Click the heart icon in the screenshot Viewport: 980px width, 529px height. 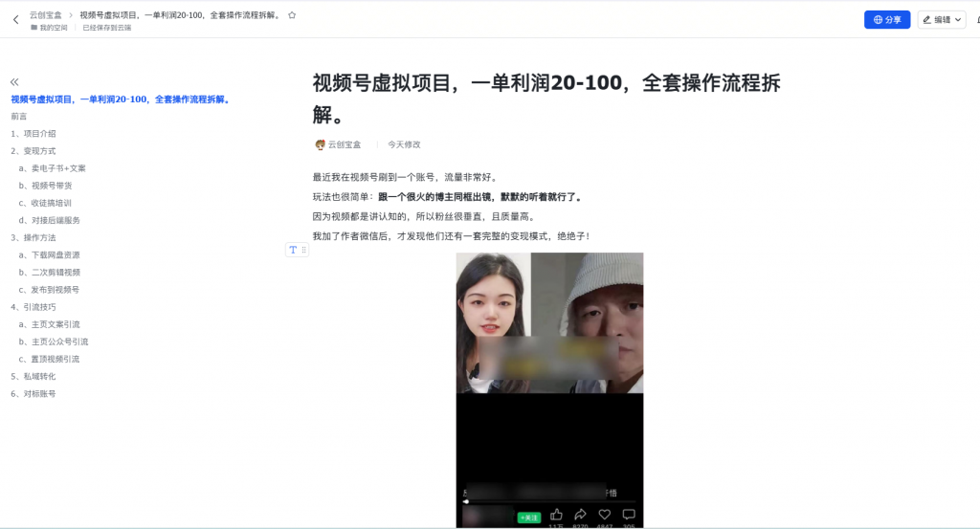click(x=605, y=515)
